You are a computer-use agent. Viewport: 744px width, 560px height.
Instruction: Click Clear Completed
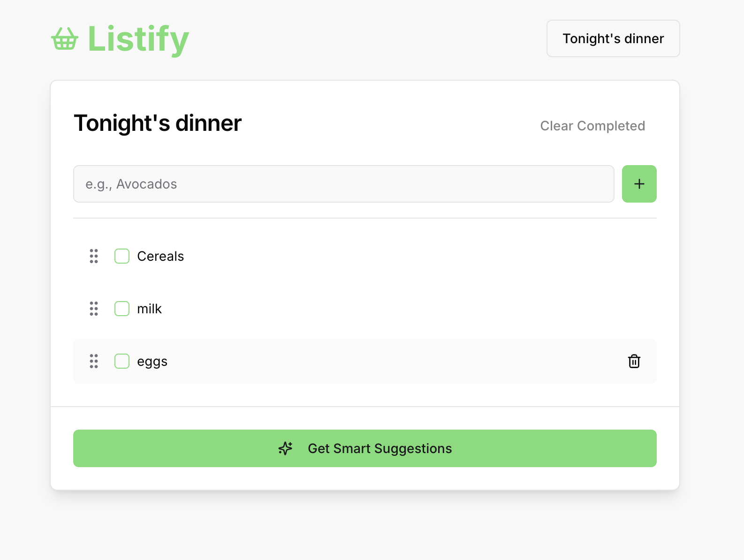coord(592,126)
